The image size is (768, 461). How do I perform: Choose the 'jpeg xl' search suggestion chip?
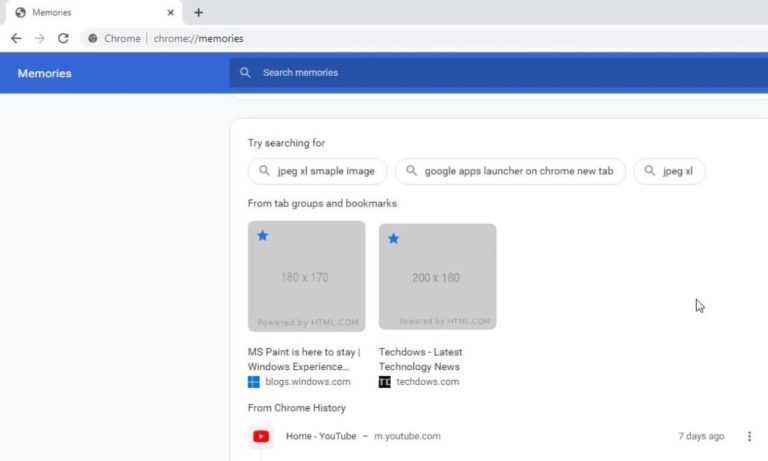(x=669, y=171)
